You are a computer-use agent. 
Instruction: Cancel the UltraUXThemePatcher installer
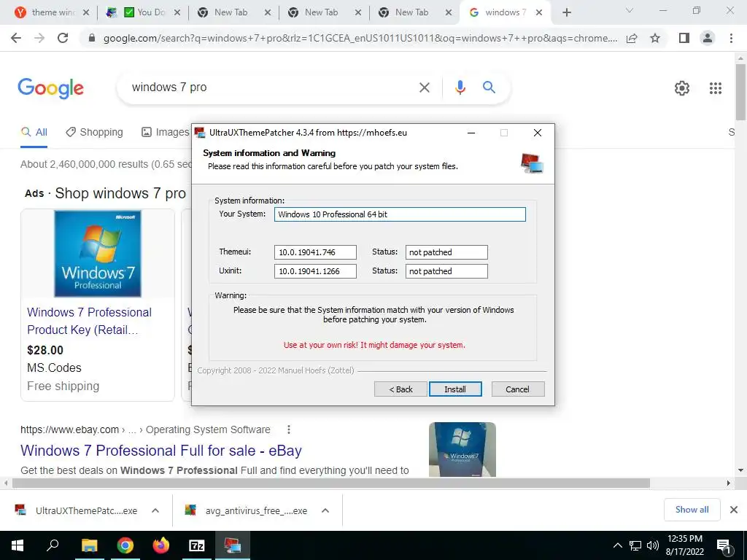(517, 389)
